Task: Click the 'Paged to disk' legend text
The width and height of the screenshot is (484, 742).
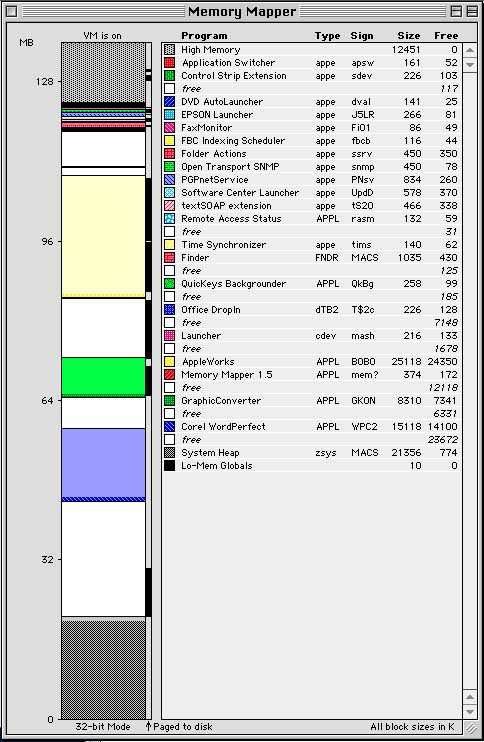Action: (183, 727)
